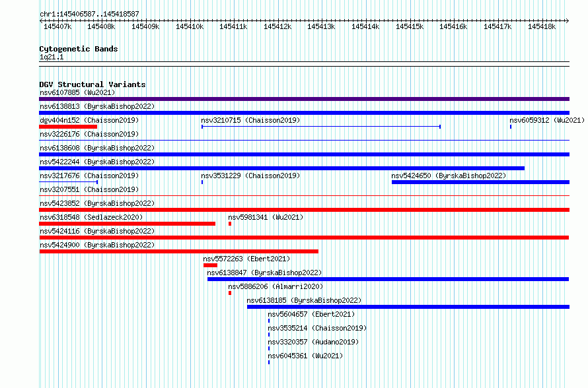Screen dimensions: 588x388
Task: Open nsv6138847 (ByrskaBishop2022) variant label
Action: [264, 273]
